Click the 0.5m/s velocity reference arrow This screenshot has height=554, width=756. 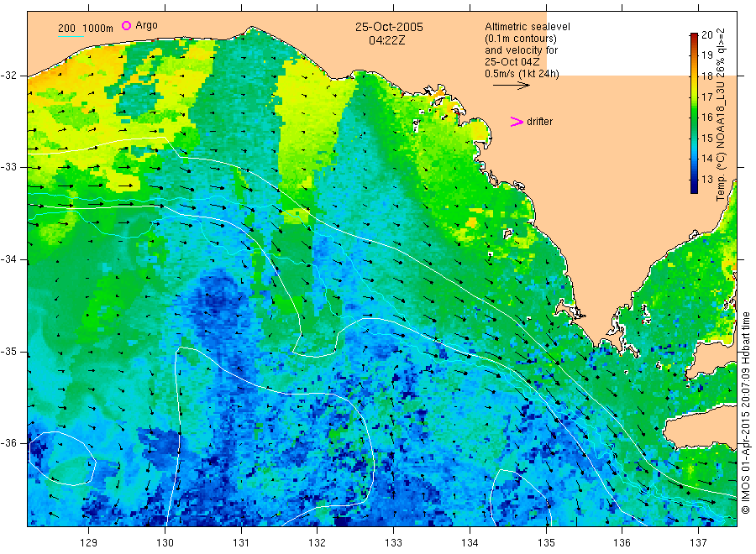coord(512,86)
